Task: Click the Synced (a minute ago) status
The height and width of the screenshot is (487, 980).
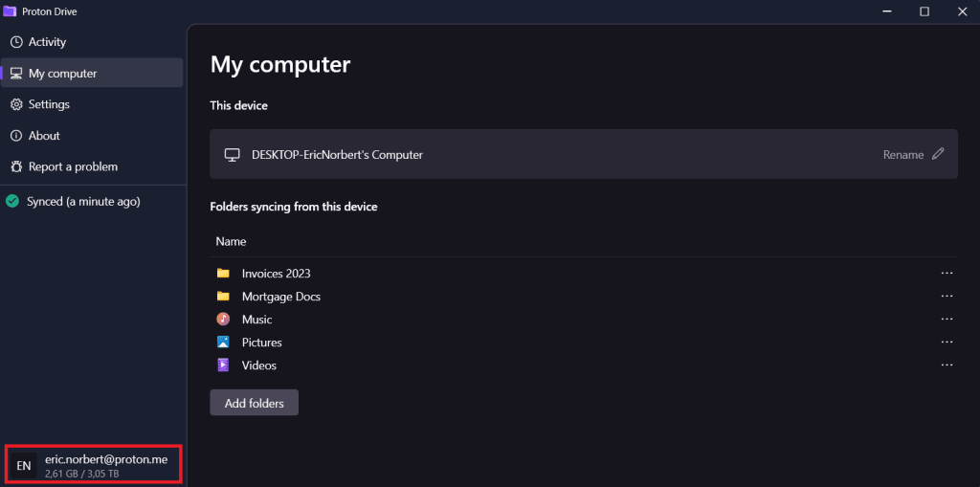Action: pyautogui.click(x=83, y=201)
